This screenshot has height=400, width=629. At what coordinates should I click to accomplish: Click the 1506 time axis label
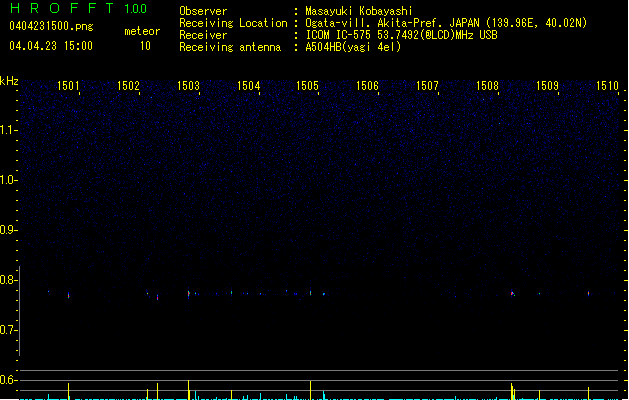pos(367,86)
